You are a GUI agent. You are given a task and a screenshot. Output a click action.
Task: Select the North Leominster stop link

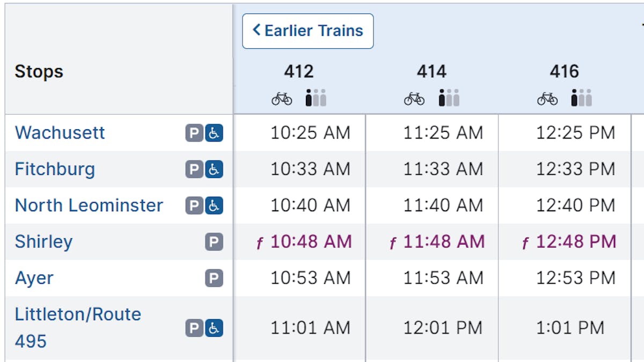pos(89,205)
